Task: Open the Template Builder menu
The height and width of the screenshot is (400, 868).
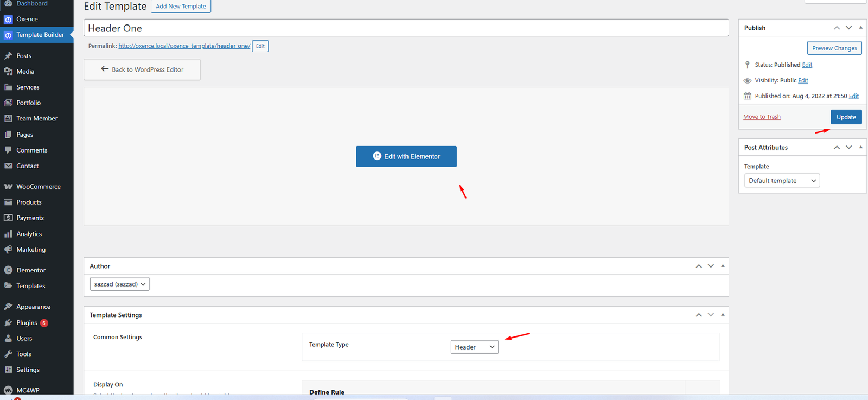Action: coord(40,35)
